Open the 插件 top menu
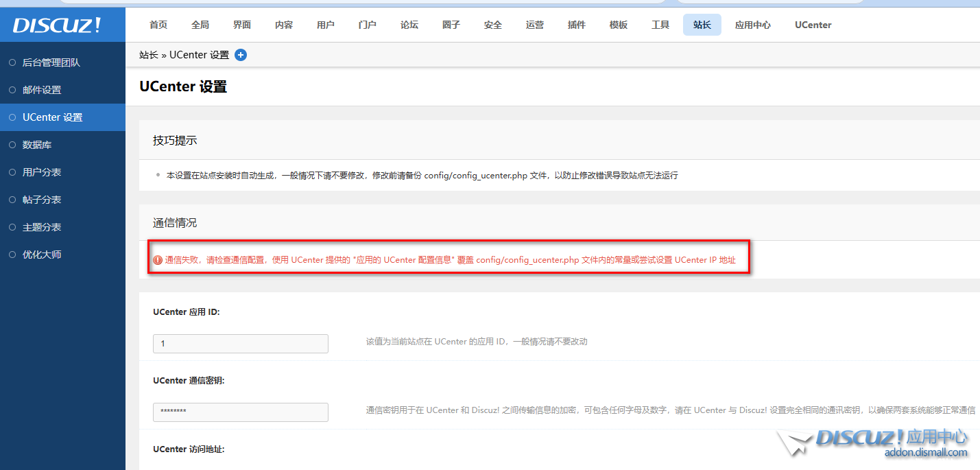The width and height of the screenshot is (980, 470). [577, 25]
